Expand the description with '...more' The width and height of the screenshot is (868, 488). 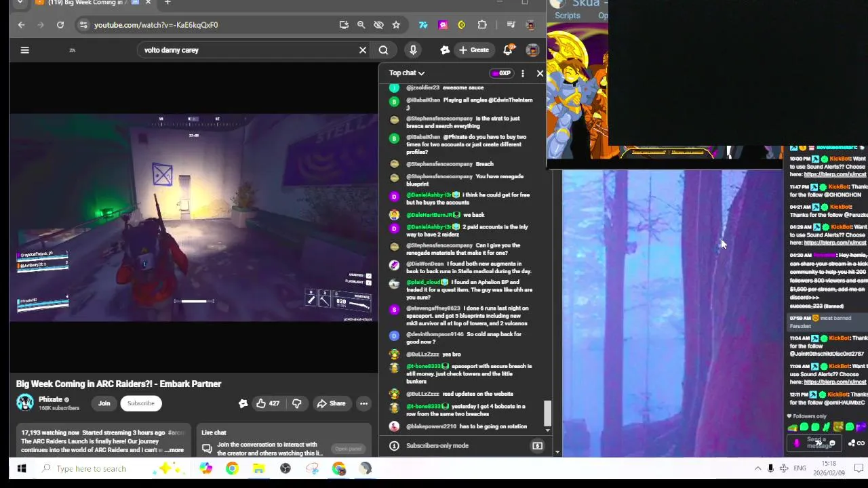pos(174,450)
